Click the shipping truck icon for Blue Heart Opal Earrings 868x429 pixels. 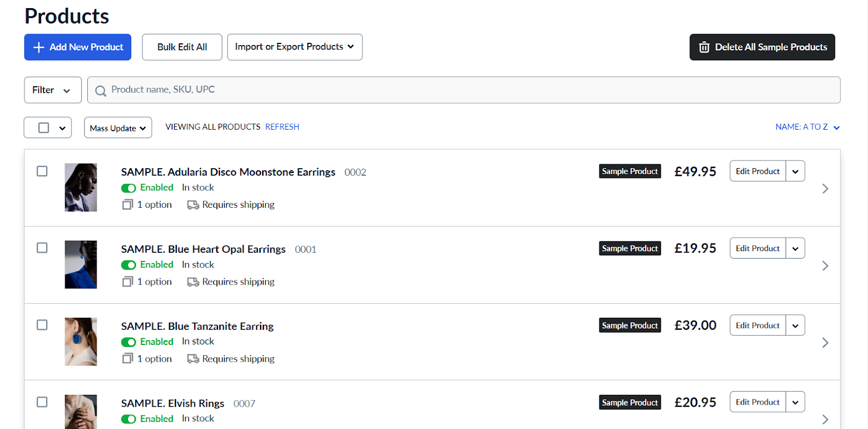[x=193, y=282]
